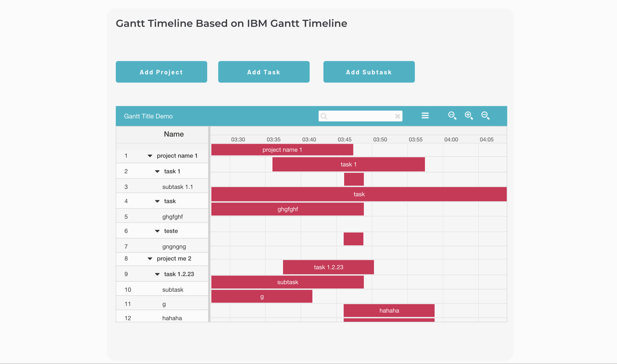This screenshot has height=364, width=617.
Task: Select the subtask 1.1 row in the table
Action: pos(177,187)
